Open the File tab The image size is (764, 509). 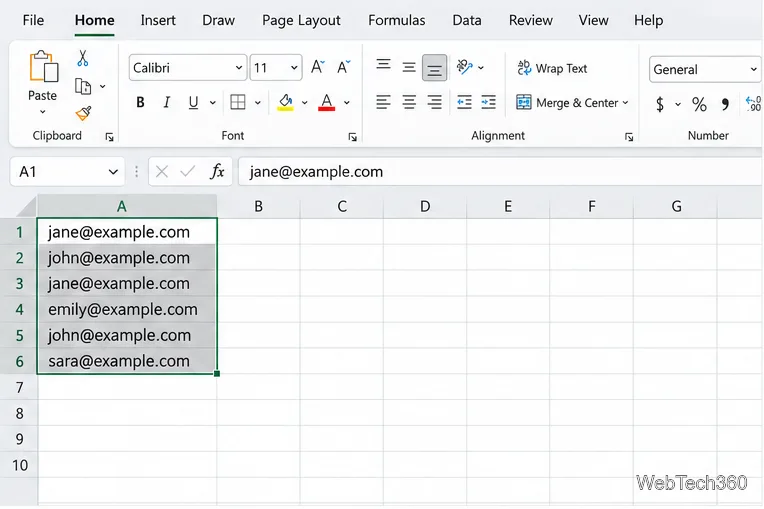pyautogui.click(x=33, y=20)
